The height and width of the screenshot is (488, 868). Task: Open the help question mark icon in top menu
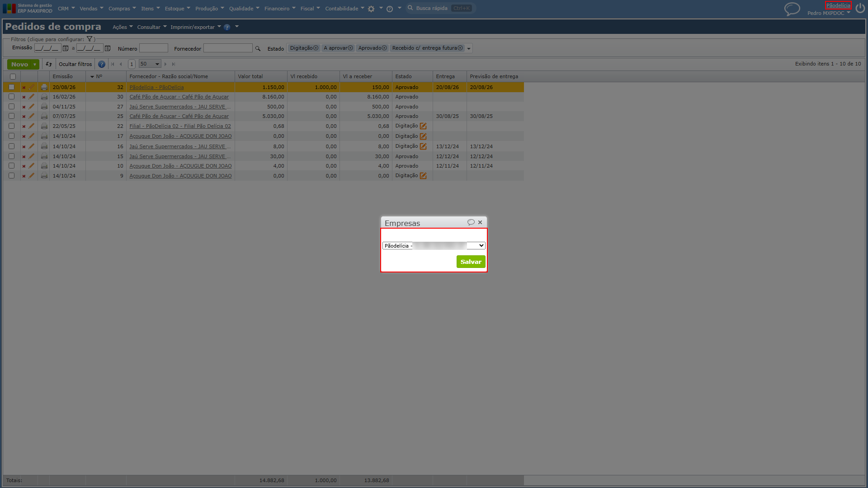(390, 9)
